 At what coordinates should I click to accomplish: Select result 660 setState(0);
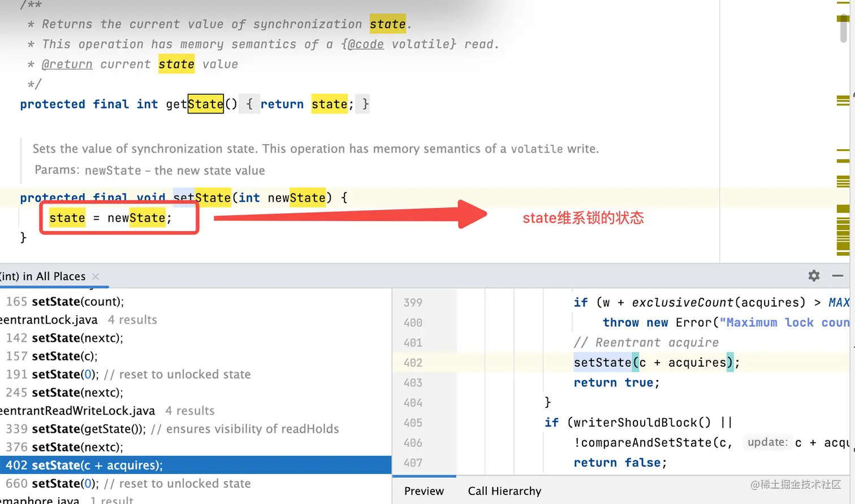pos(128,484)
